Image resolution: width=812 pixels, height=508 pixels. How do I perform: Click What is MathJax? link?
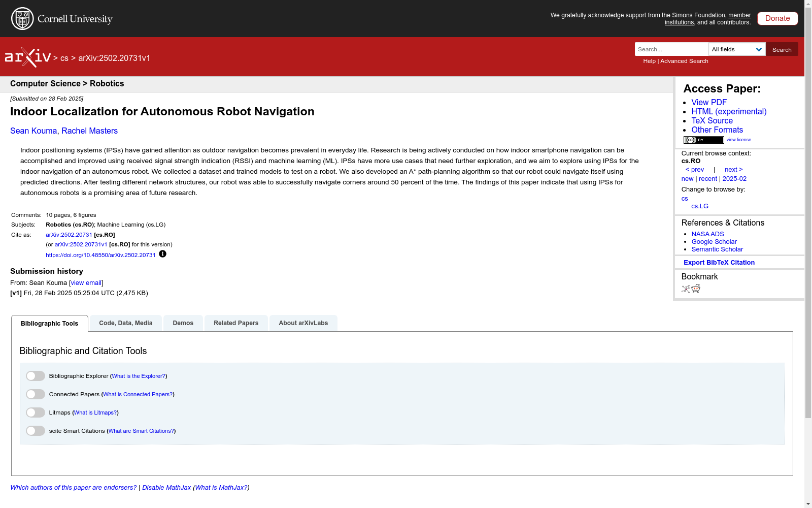click(221, 488)
